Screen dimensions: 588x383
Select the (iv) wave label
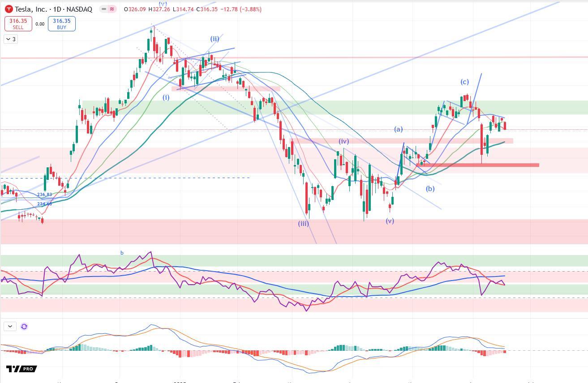[343, 141]
